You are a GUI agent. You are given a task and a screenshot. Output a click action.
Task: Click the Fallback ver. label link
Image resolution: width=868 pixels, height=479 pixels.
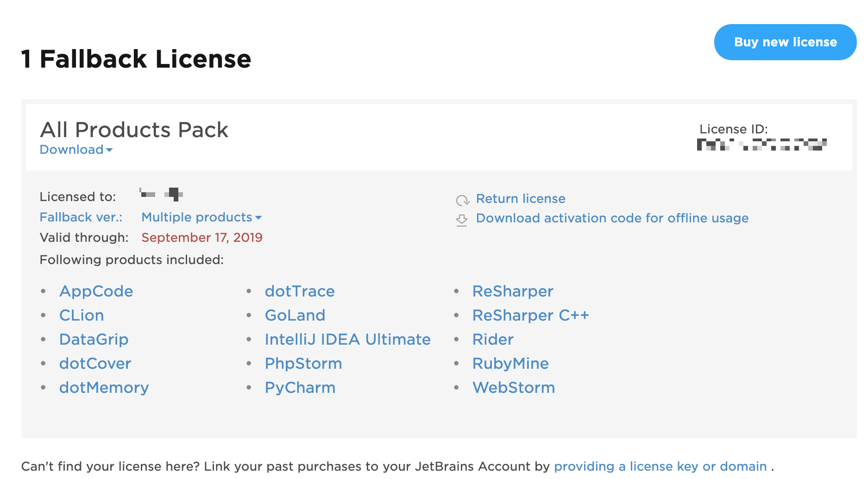pos(81,217)
